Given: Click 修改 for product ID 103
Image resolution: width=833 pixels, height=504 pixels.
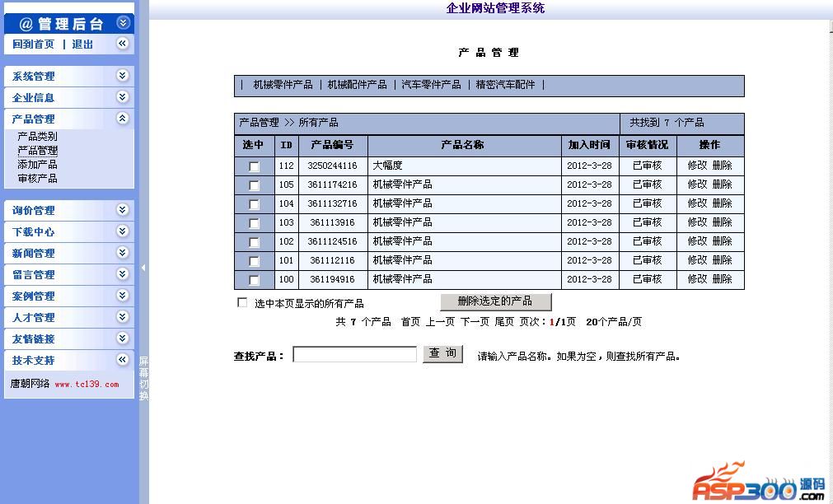Looking at the screenshot, I should tap(698, 222).
